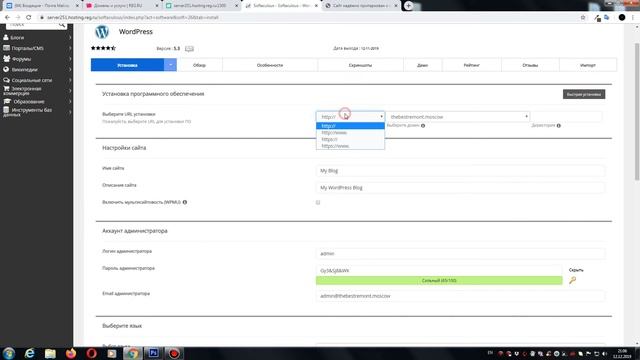Switch to the Отзывы tab
The width and height of the screenshot is (640, 360).
click(x=530, y=65)
